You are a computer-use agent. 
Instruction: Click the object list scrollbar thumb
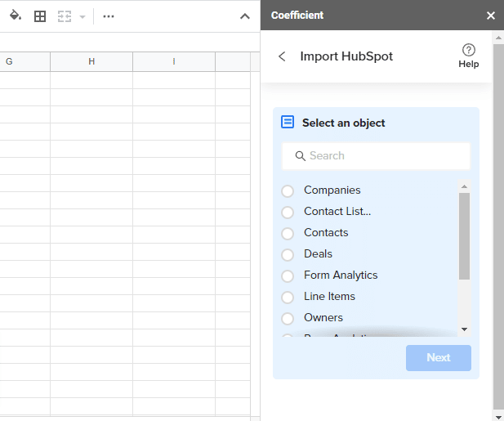pos(464,236)
